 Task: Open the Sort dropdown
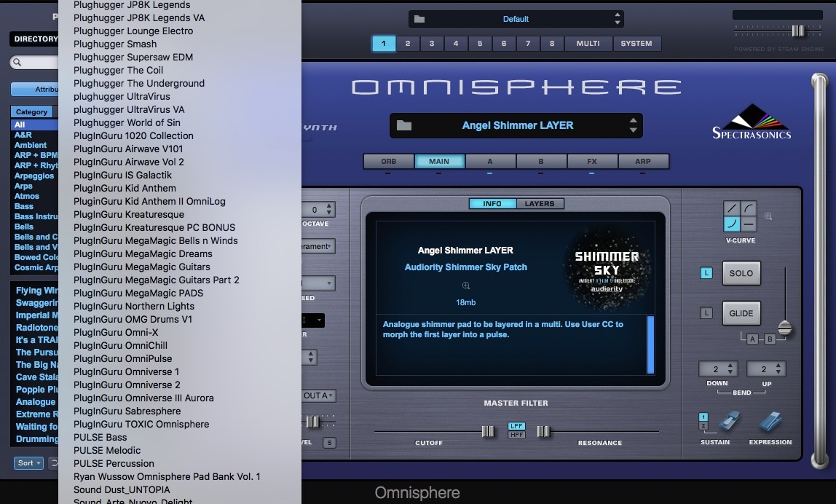28,463
